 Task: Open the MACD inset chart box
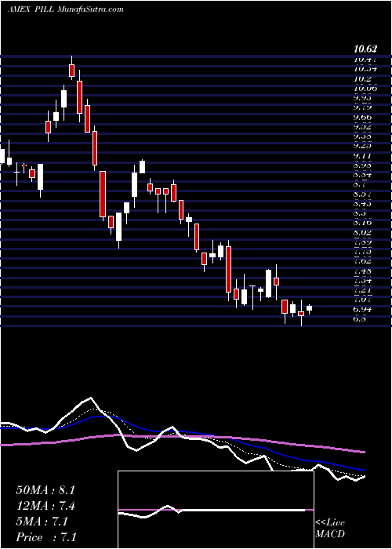(x=216, y=510)
